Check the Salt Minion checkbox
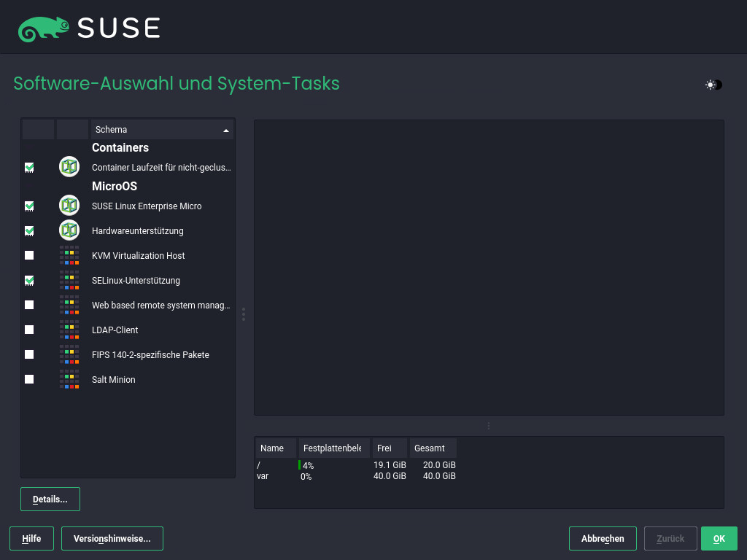Viewport: 747px width, 560px height. (29, 379)
